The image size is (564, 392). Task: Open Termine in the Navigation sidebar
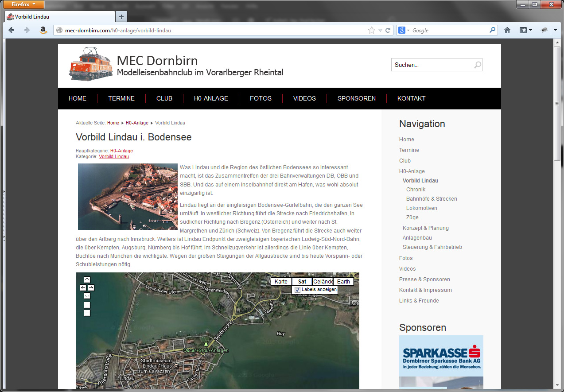coord(409,150)
